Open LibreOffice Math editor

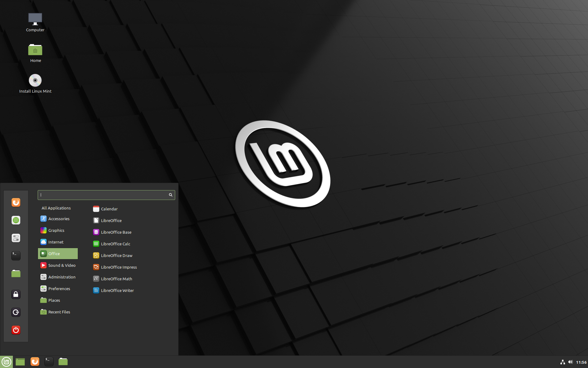116,278
